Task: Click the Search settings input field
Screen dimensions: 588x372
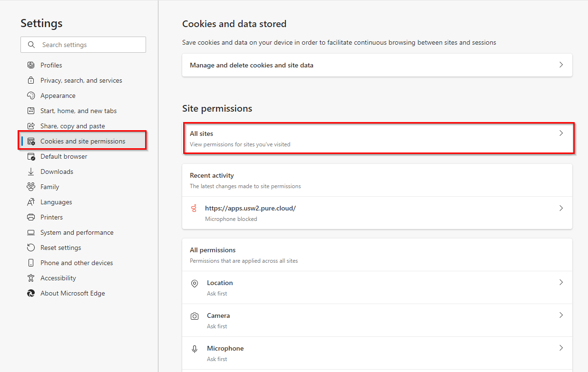Action: pyautogui.click(x=90, y=45)
